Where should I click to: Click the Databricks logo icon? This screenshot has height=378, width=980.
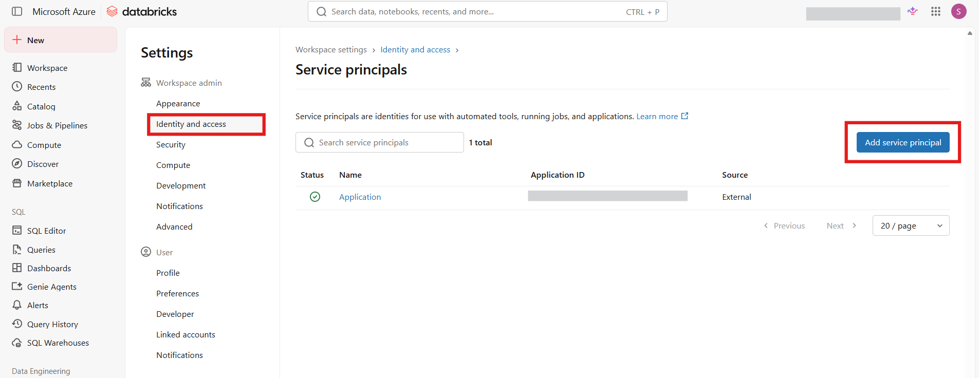pos(112,11)
